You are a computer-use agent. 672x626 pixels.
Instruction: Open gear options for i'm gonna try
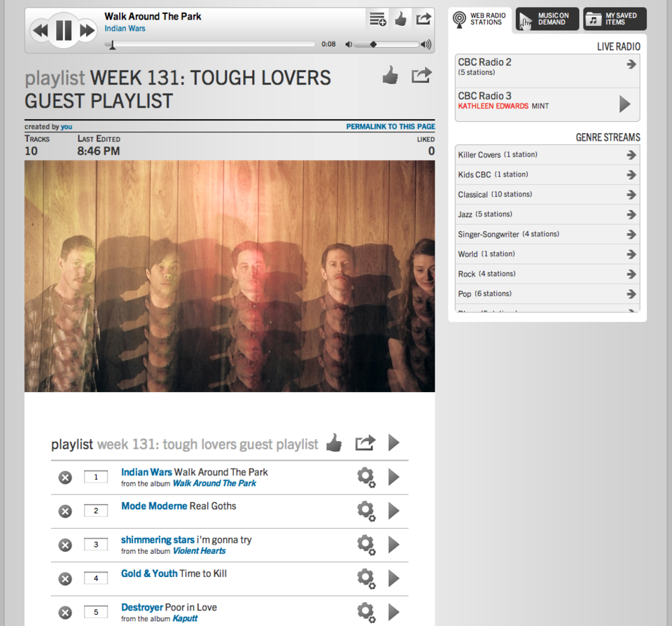click(366, 545)
